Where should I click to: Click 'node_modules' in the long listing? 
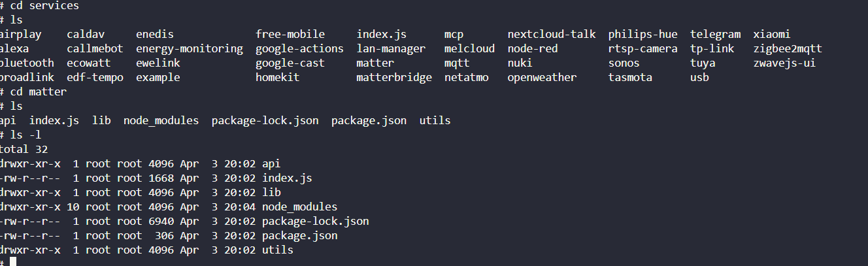pos(299,207)
